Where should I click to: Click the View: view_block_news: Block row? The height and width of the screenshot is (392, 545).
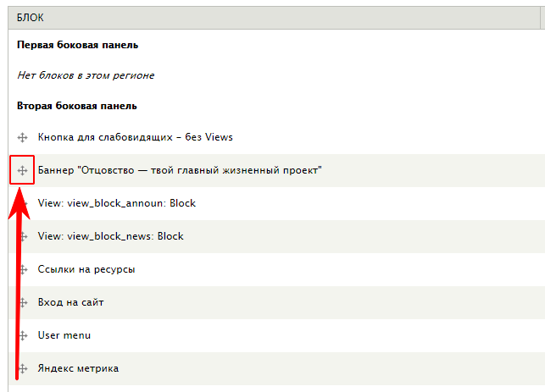click(x=276, y=236)
